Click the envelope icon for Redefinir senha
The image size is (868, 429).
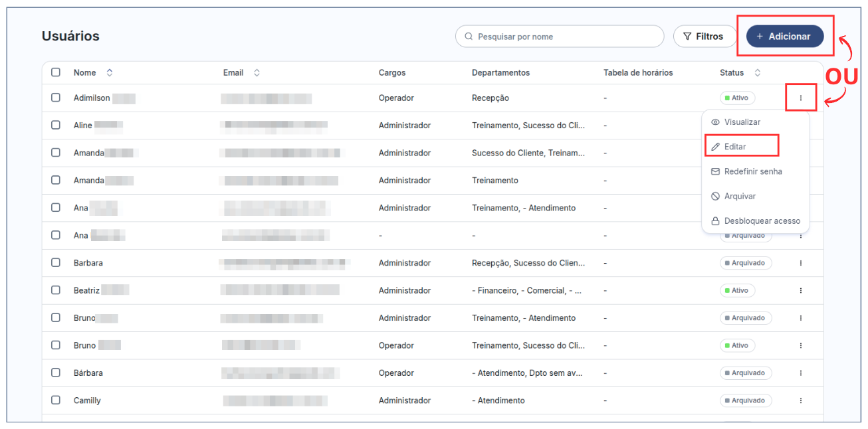[x=715, y=171]
